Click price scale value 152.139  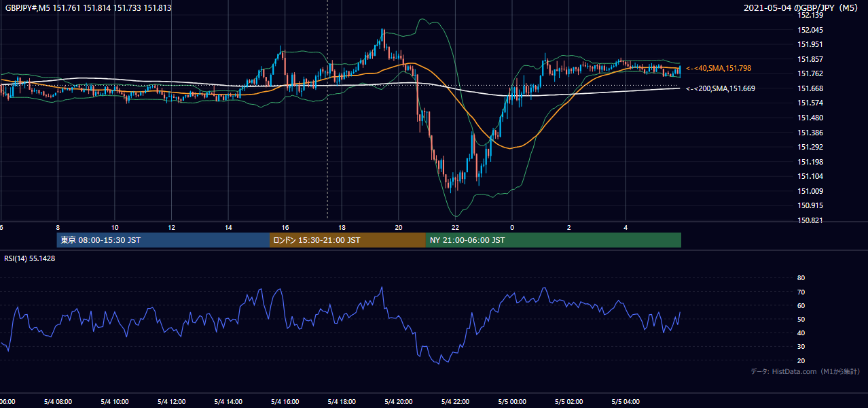pyautogui.click(x=810, y=15)
